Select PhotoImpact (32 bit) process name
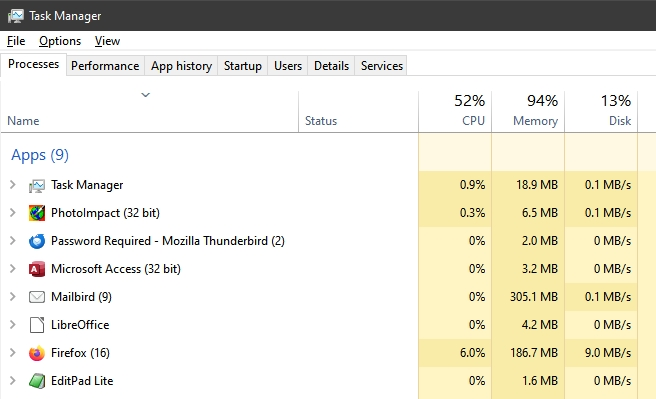The image size is (656, 399). coord(105,213)
